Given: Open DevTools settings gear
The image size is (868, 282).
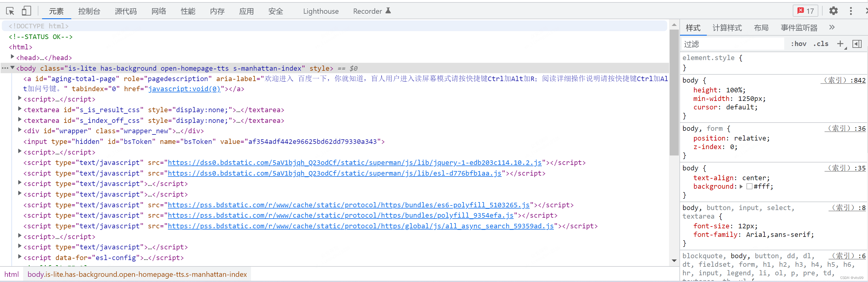Looking at the screenshot, I should (x=833, y=11).
